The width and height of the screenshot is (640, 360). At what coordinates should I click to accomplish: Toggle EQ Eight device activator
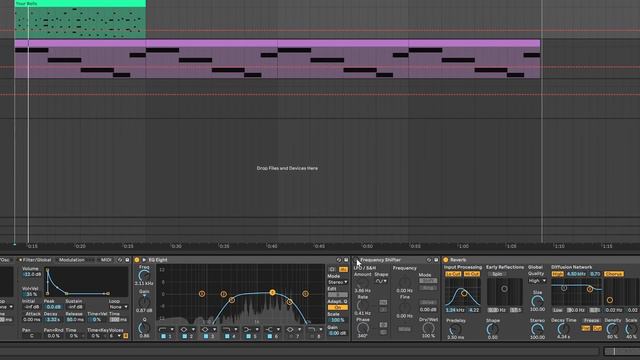(137, 260)
